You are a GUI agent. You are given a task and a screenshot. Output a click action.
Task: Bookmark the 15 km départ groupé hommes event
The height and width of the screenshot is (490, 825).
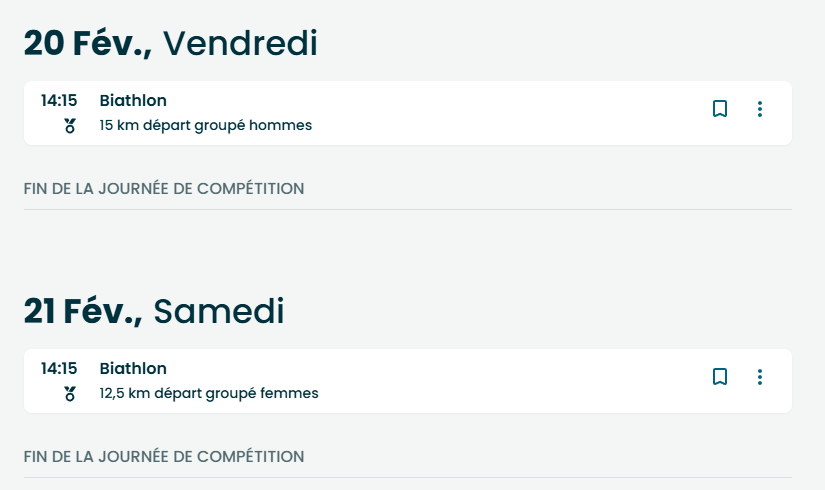(719, 109)
